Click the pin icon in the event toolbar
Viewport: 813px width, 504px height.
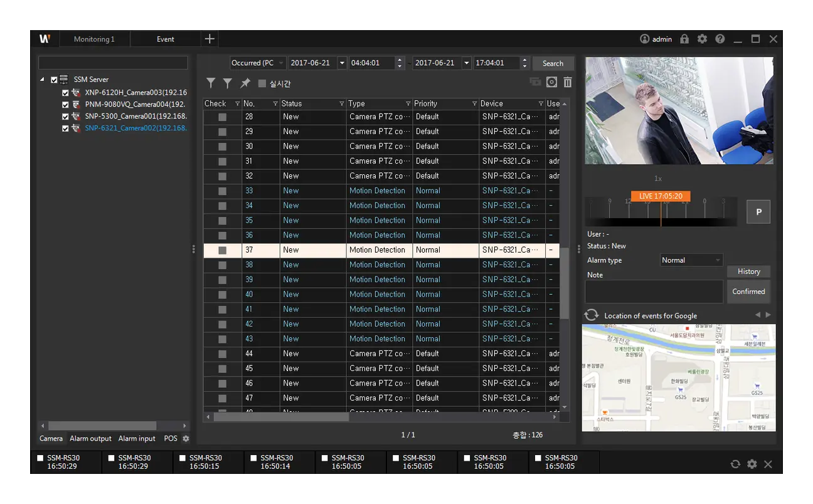tap(245, 83)
